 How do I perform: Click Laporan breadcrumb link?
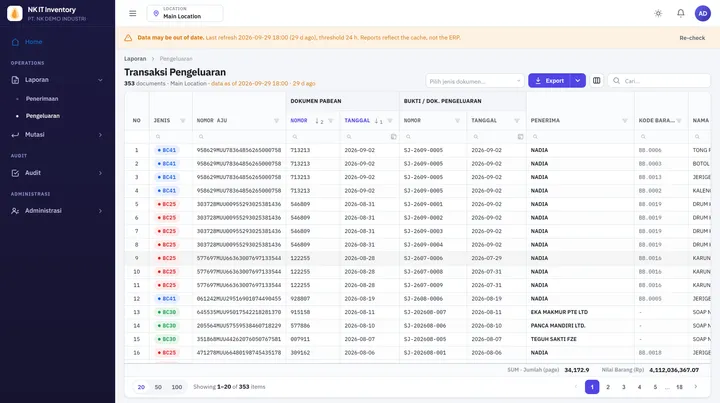coord(135,59)
